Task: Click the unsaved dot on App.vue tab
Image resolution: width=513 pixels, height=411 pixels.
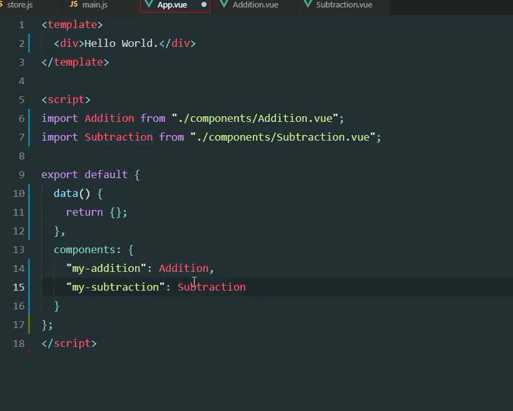Action: pos(204,5)
